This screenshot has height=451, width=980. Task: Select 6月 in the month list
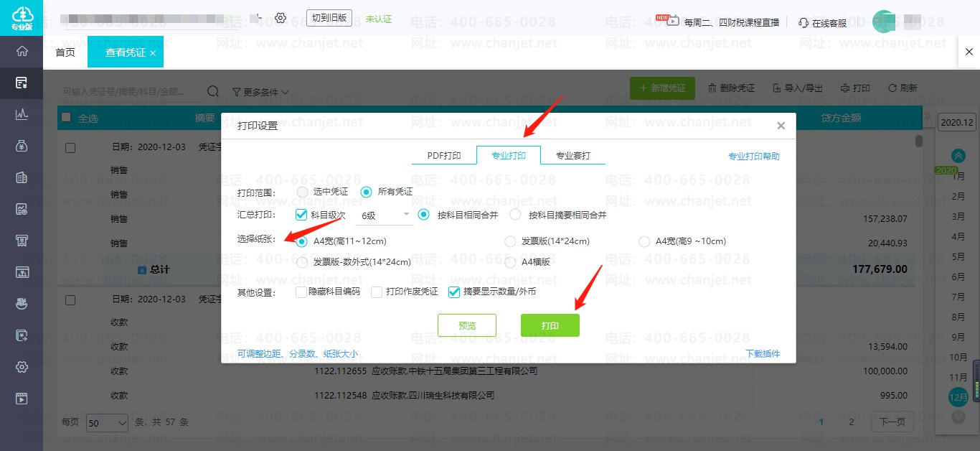click(958, 276)
